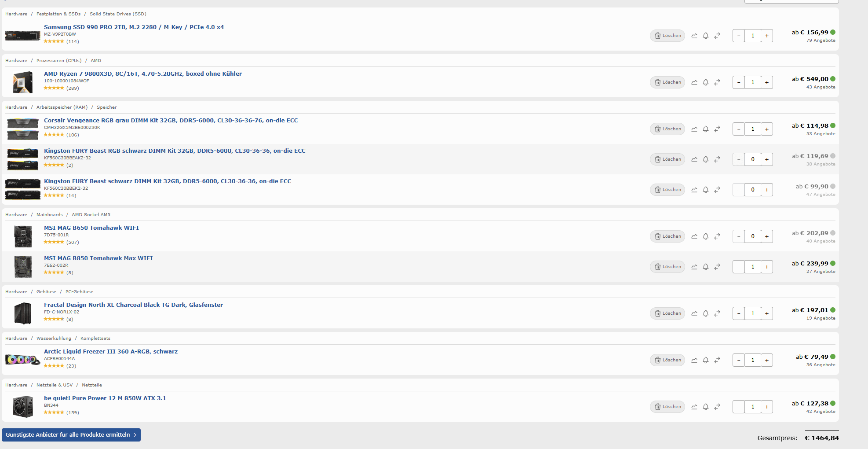Click 36 Angebote for Arctic Liquid Freezer
Viewport: 868px width, 449px height.
coord(821,365)
